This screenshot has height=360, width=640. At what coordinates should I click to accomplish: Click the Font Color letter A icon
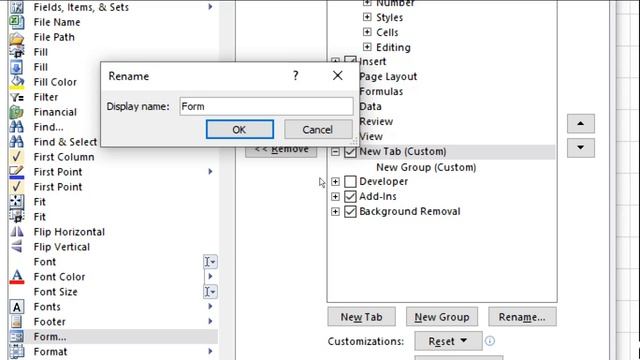click(16, 277)
